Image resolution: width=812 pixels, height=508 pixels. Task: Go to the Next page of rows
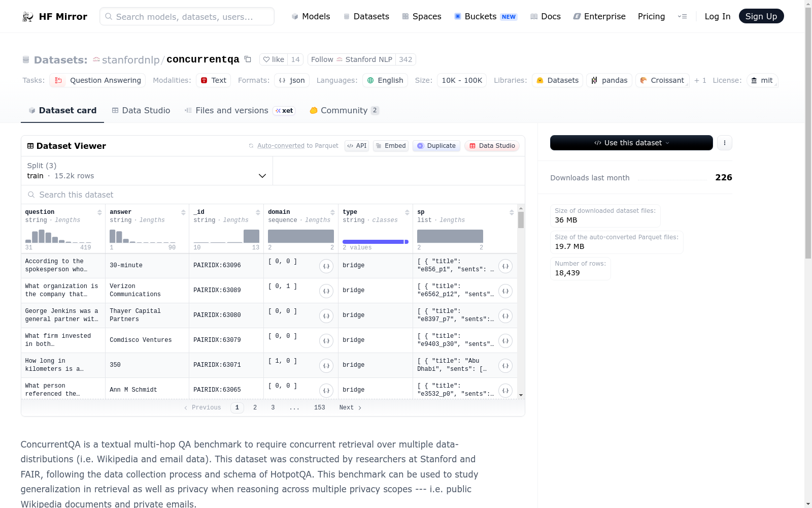350,407
